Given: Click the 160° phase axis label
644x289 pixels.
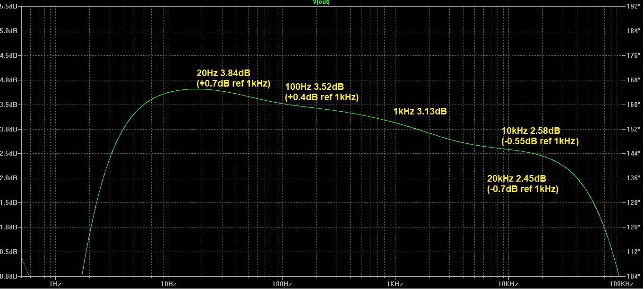Looking at the screenshot, I should coord(633,105).
